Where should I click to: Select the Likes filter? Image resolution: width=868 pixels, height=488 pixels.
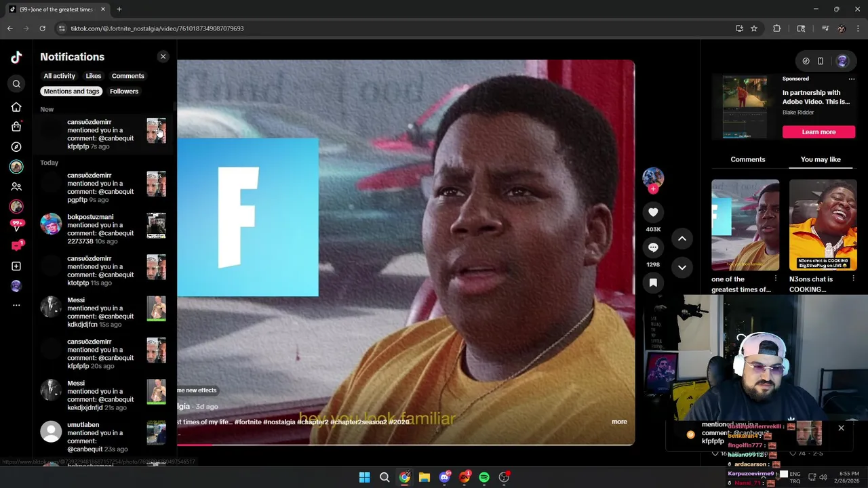click(x=94, y=76)
